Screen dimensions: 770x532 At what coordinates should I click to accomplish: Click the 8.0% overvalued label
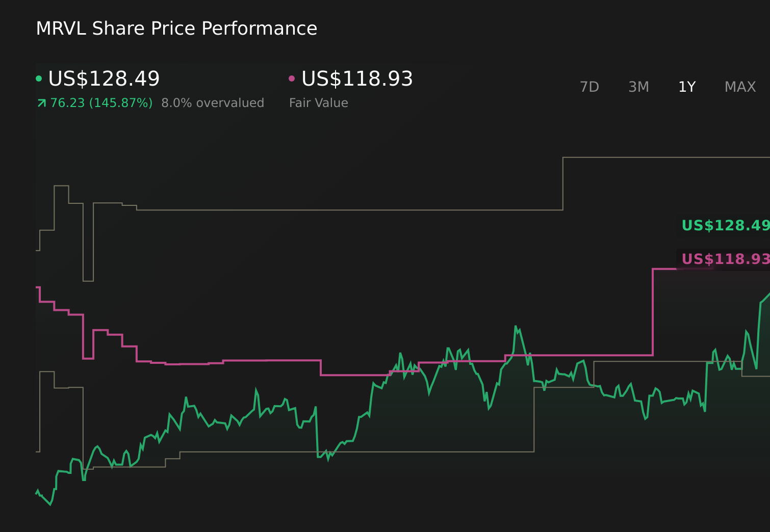point(213,102)
